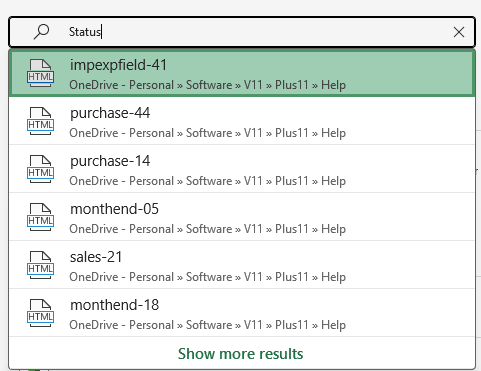
Task: Click the HTML file icon for monthend-05
Action: tap(40, 217)
